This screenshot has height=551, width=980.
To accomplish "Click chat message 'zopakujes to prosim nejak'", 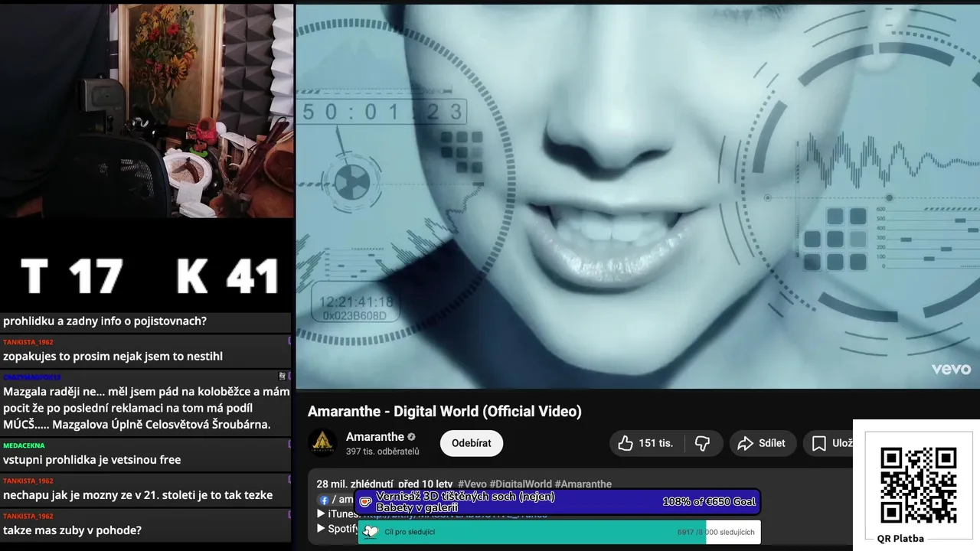I will pos(113,356).
